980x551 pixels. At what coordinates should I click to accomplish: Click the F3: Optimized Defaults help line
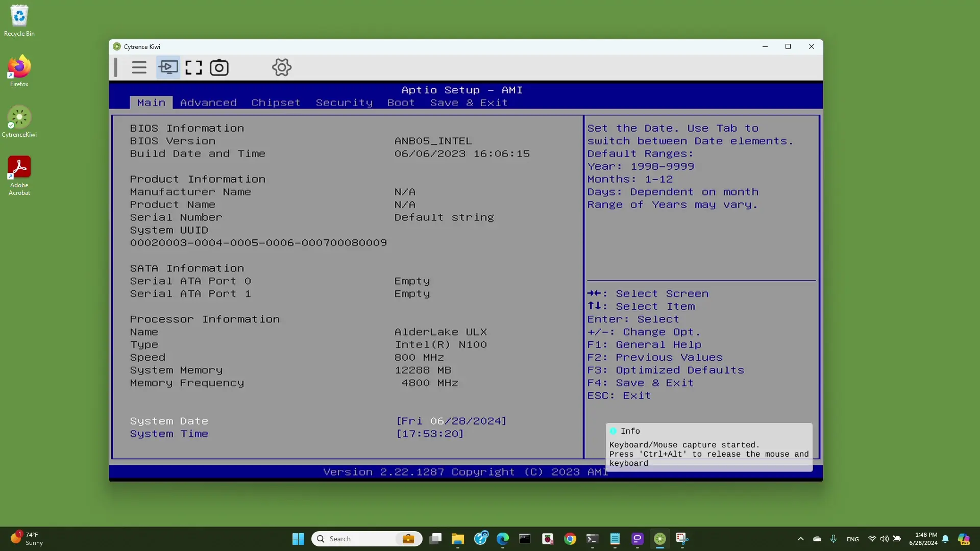(666, 370)
